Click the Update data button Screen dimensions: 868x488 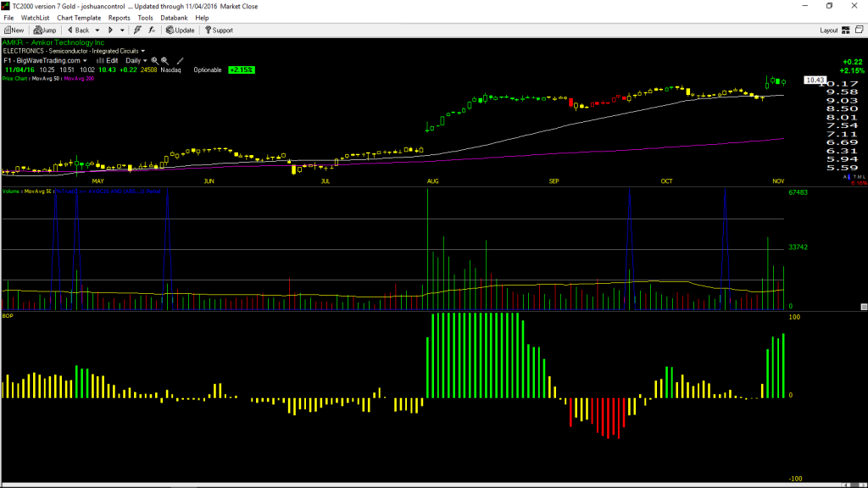tap(181, 30)
